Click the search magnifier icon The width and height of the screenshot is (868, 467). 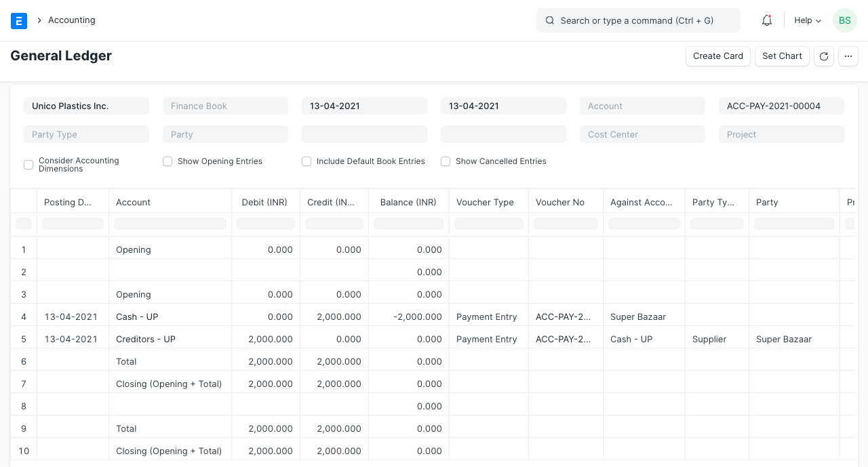549,20
